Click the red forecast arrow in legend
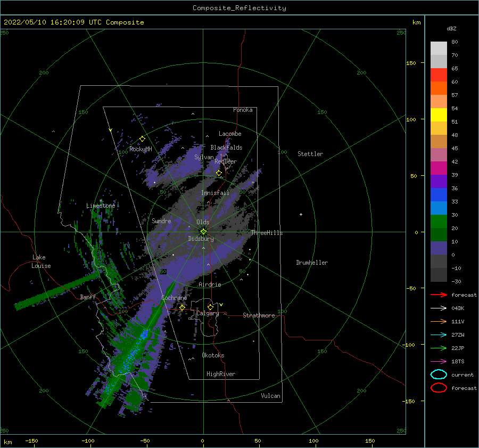This screenshot has height=448, width=479. [439, 295]
